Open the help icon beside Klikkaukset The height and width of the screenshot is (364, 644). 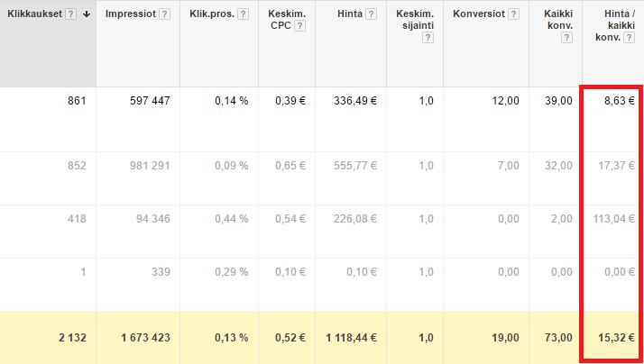(x=70, y=14)
